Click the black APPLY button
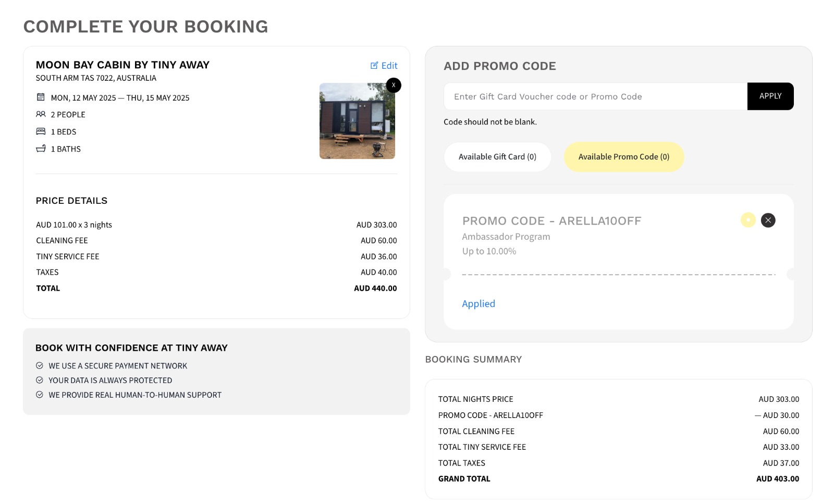Viewport: 834px width, 504px height. pyautogui.click(x=770, y=96)
